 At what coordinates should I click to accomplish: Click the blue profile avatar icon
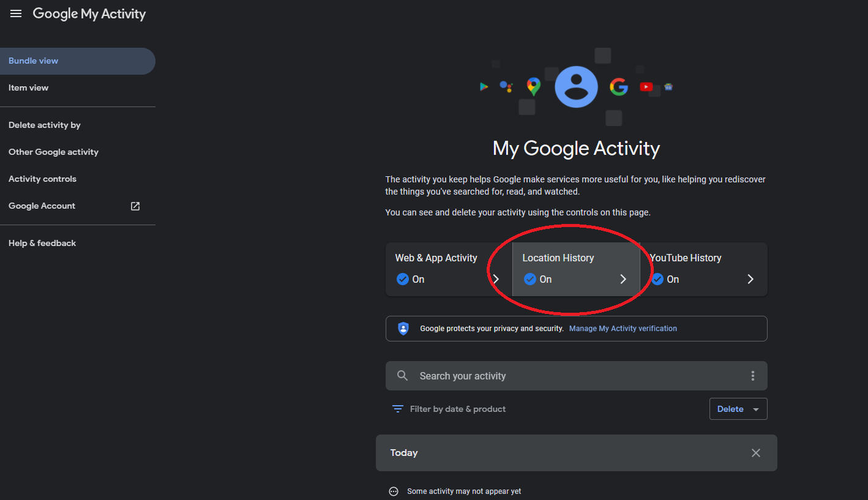coord(576,87)
